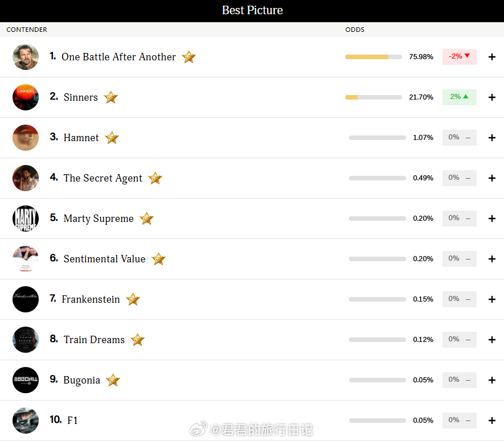The image size is (504, 441).
Task: Open the Sinners title link
Action: (80, 97)
